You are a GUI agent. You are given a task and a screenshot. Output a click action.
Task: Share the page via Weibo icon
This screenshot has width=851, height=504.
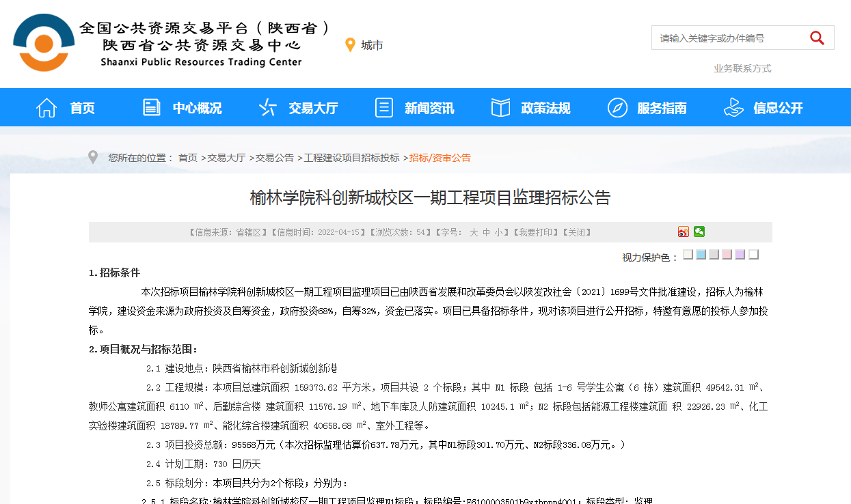(x=684, y=232)
